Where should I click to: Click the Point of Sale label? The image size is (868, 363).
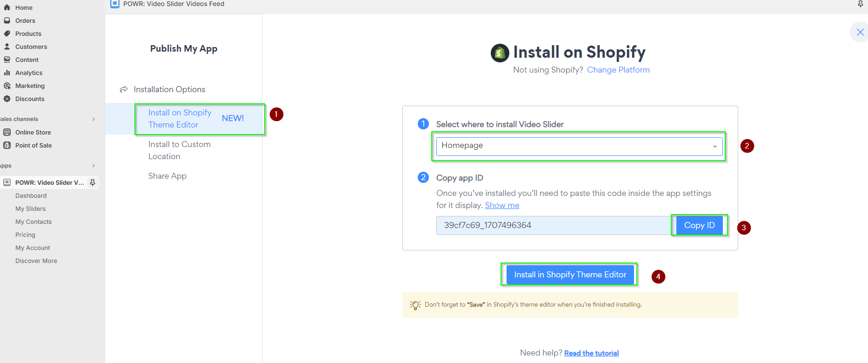(x=33, y=145)
